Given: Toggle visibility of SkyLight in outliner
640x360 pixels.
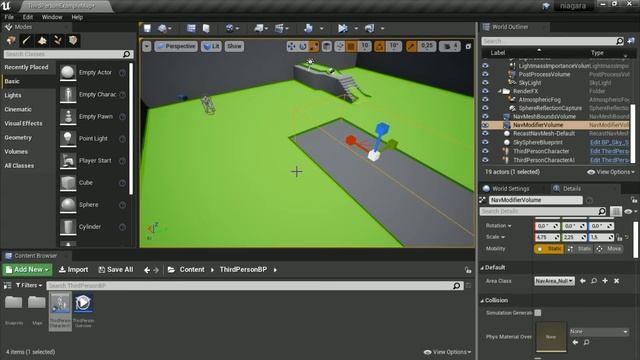Looking at the screenshot, I should pos(485,82).
